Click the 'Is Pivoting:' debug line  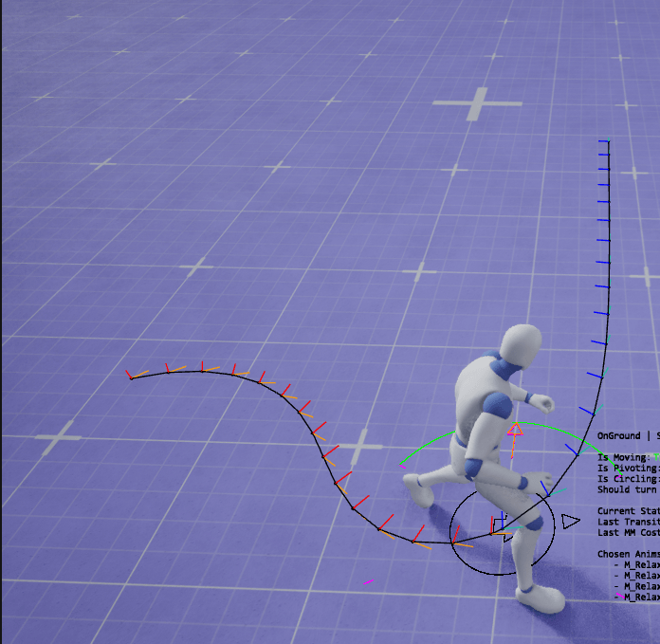coord(629,468)
